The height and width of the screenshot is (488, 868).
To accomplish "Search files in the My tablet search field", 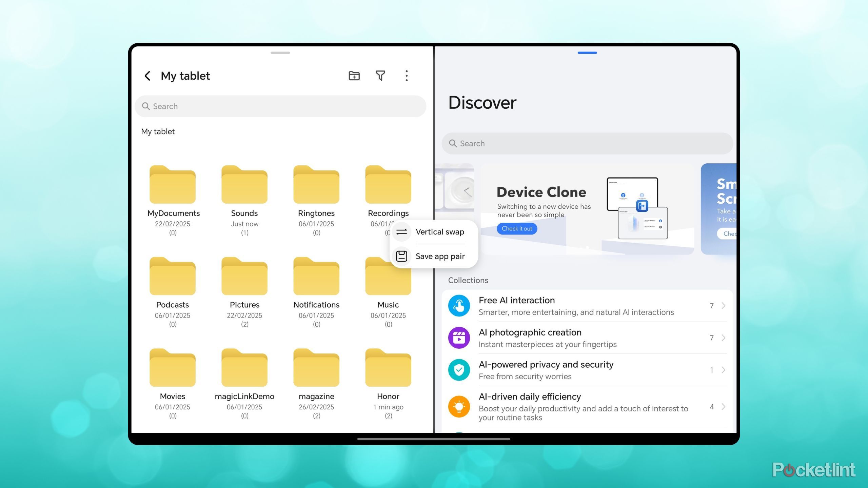I will pyautogui.click(x=280, y=106).
